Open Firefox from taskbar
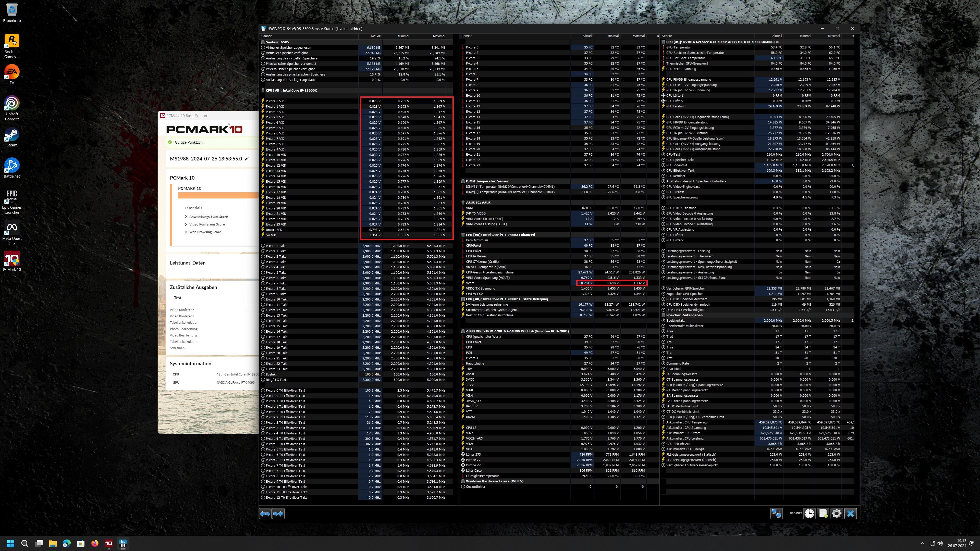The height and width of the screenshot is (551, 980). tap(95, 543)
